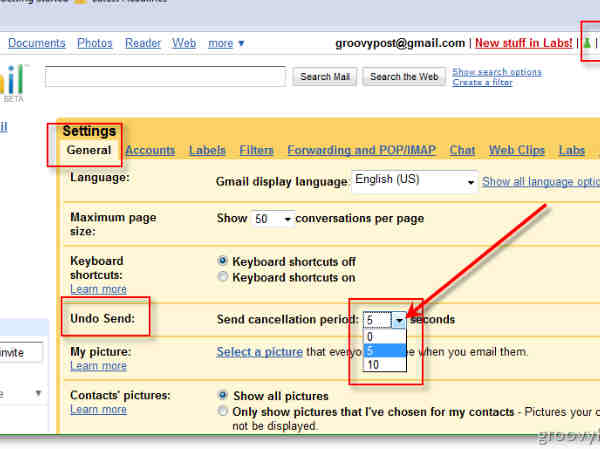Open the Filters tab
This screenshot has height=450, width=600.
pyautogui.click(x=256, y=150)
